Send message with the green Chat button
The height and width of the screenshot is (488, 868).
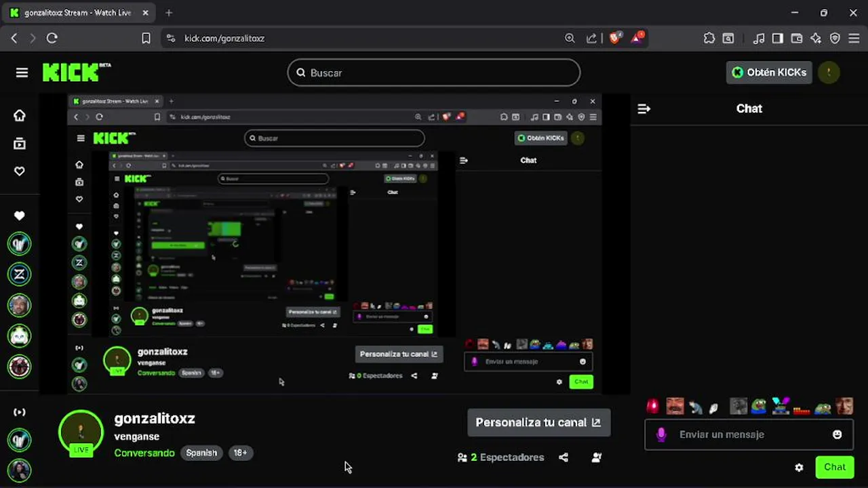tap(835, 467)
